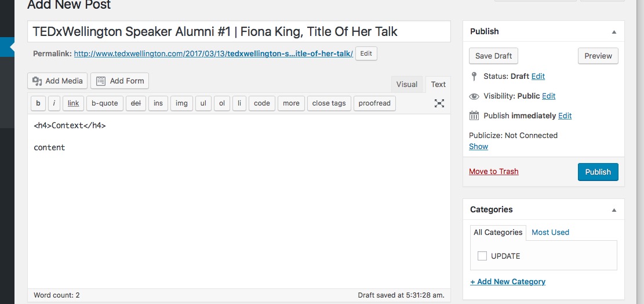The width and height of the screenshot is (644, 304).
Task: Insert a b-quote tag
Action: [x=105, y=103]
